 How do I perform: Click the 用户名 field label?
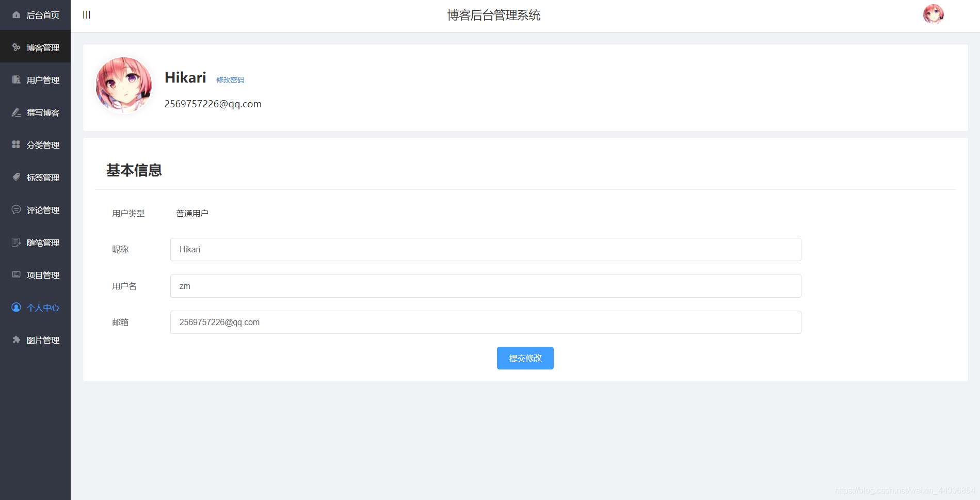point(124,286)
